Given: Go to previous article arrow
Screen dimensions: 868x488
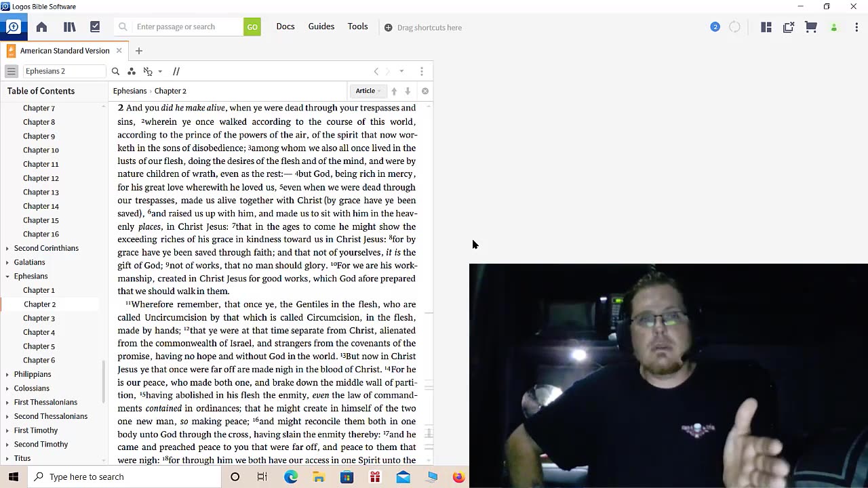Looking at the screenshot, I should 394,91.
